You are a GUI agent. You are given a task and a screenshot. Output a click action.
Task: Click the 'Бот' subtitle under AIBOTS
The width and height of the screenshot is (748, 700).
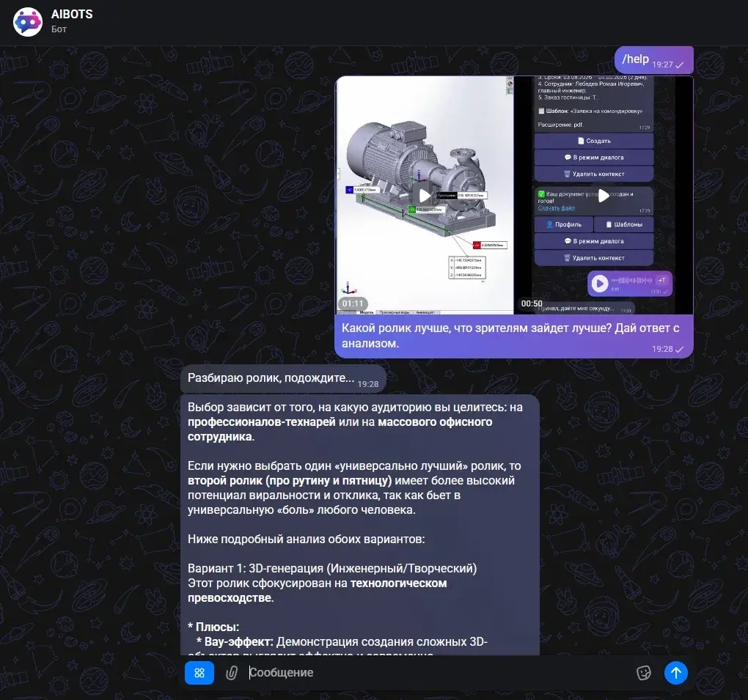[x=59, y=29]
